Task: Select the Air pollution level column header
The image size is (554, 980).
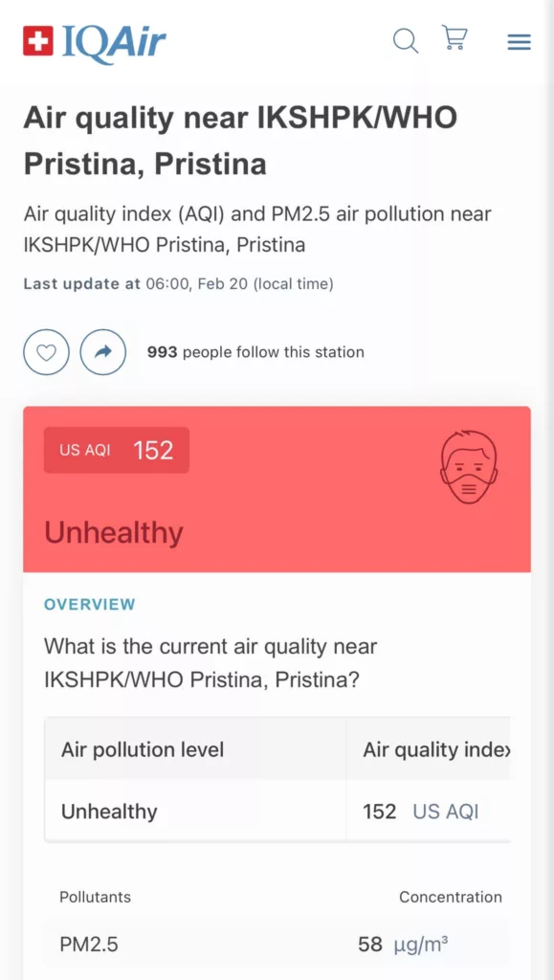Action: (143, 749)
